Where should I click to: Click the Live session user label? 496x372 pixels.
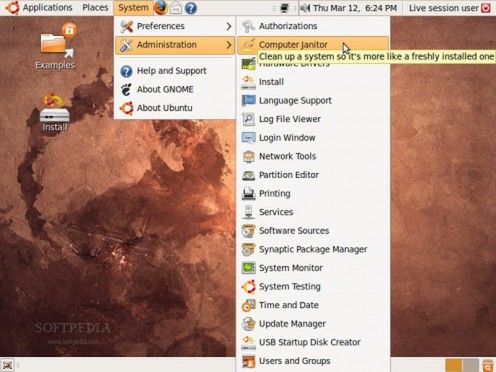coord(443,8)
